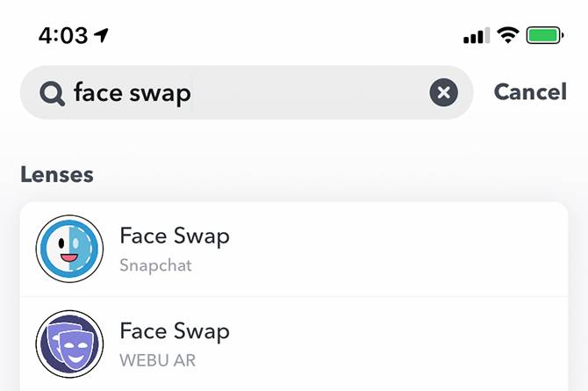The width and height of the screenshot is (588, 391).
Task: Click the blank area right of Lenses header
Action: 351,174
